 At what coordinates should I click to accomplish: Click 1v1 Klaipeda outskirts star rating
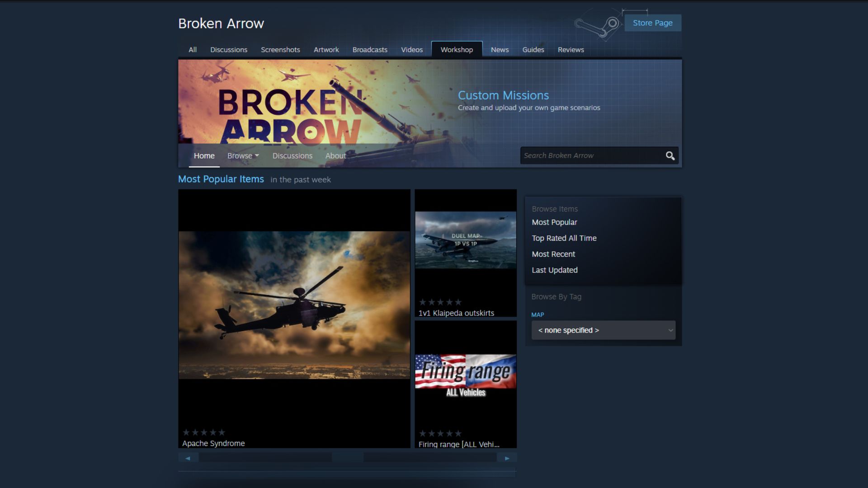pos(440,302)
